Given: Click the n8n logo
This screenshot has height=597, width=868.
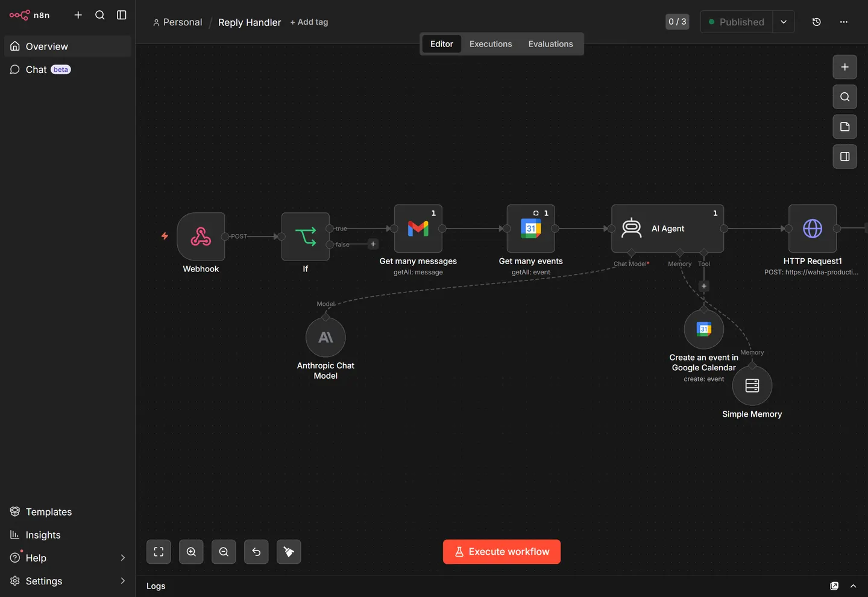Looking at the screenshot, I should [30, 15].
